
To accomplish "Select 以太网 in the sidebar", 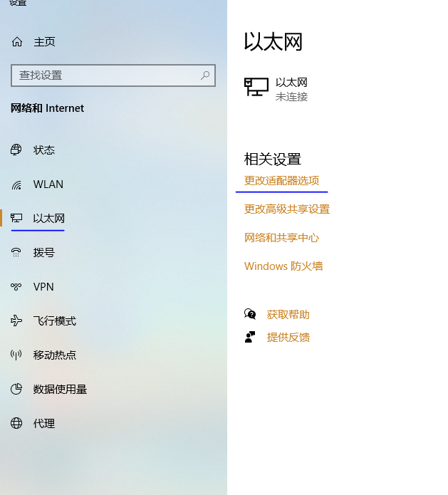I will (49, 219).
